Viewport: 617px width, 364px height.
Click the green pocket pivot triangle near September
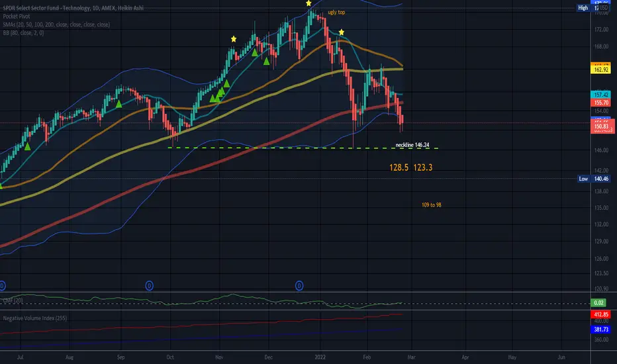tap(119, 104)
